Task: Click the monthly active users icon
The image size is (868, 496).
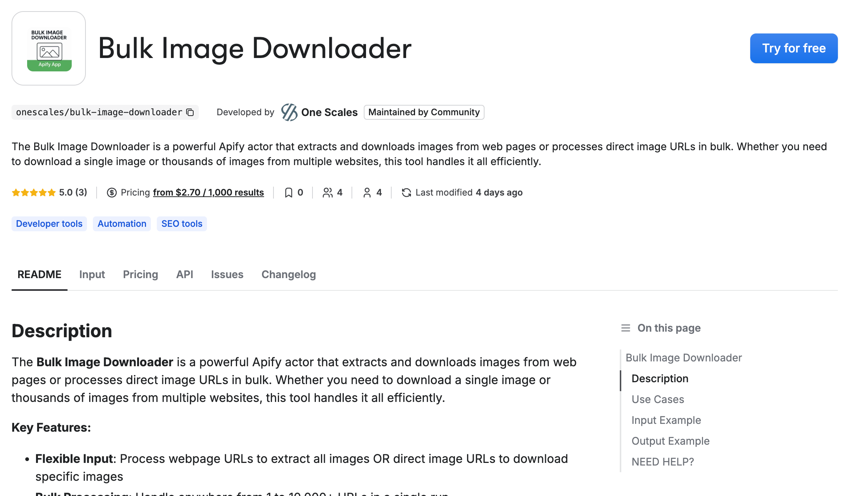Action: [367, 193]
